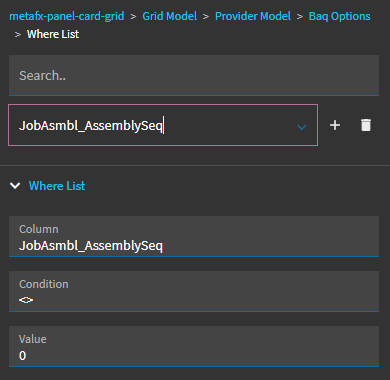Go back to Grid Model breadcrumb
The height and width of the screenshot is (380, 390).
coord(169,16)
